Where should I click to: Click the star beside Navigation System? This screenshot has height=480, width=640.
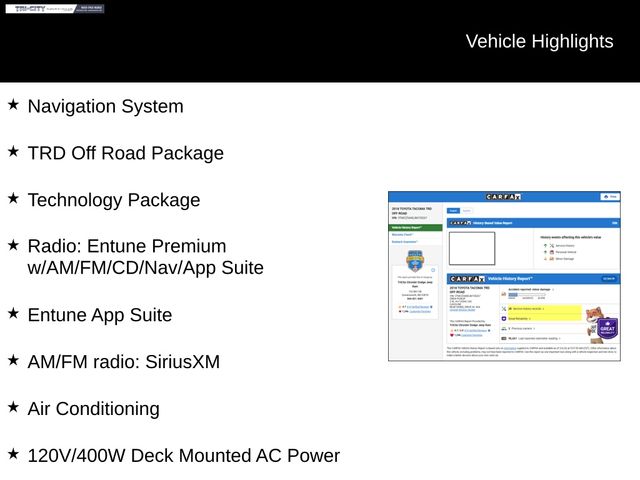pyautogui.click(x=13, y=104)
